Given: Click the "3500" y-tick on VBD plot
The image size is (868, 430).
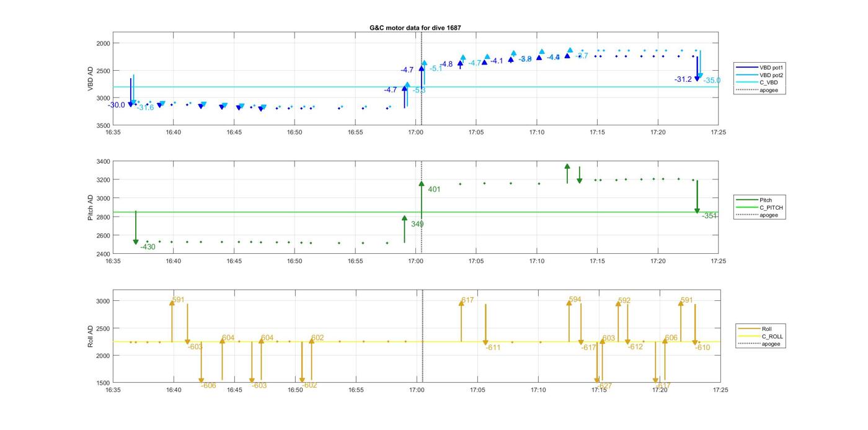Looking at the screenshot, I should tap(103, 125).
